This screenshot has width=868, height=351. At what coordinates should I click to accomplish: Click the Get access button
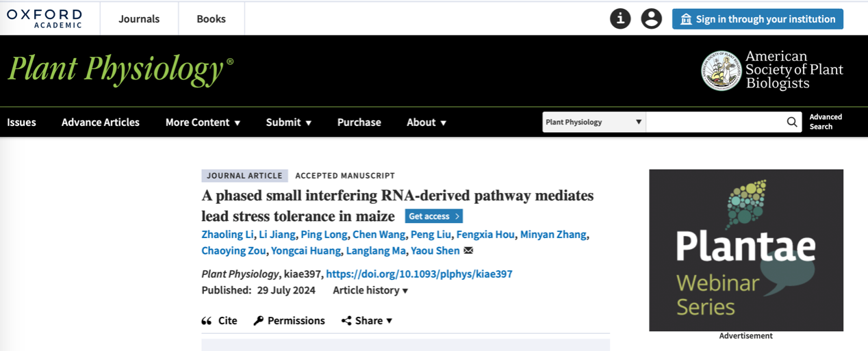[x=433, y=216]
